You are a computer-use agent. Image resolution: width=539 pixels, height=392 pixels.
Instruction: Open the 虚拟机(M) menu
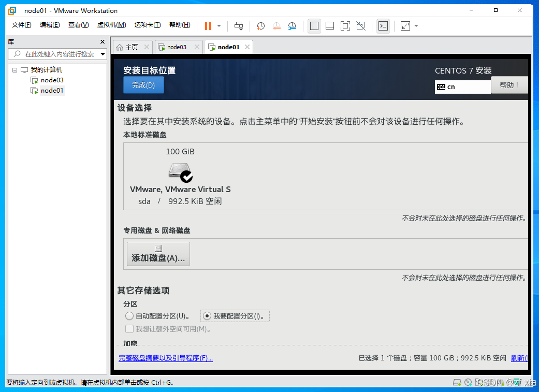click(x=111, y=25)
